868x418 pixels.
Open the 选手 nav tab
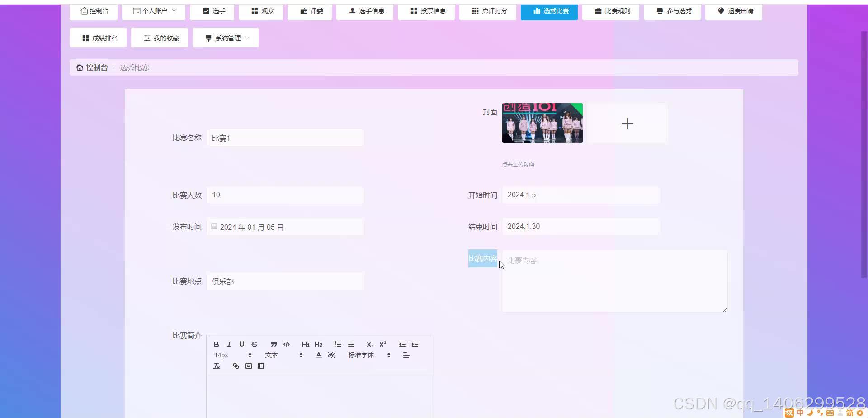(212, 11)
